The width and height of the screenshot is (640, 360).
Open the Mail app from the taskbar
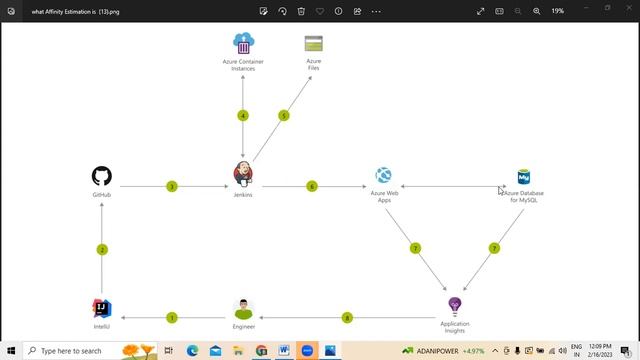215,351
